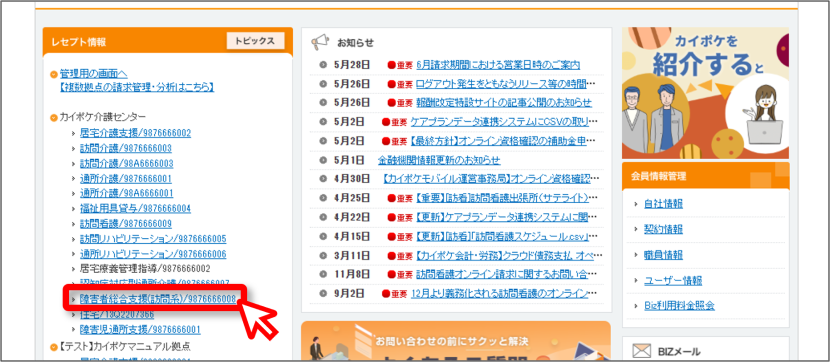Click the gray bullet next to 5月1日
Viewport: 830px width, 362px height.
click(323, 160)
